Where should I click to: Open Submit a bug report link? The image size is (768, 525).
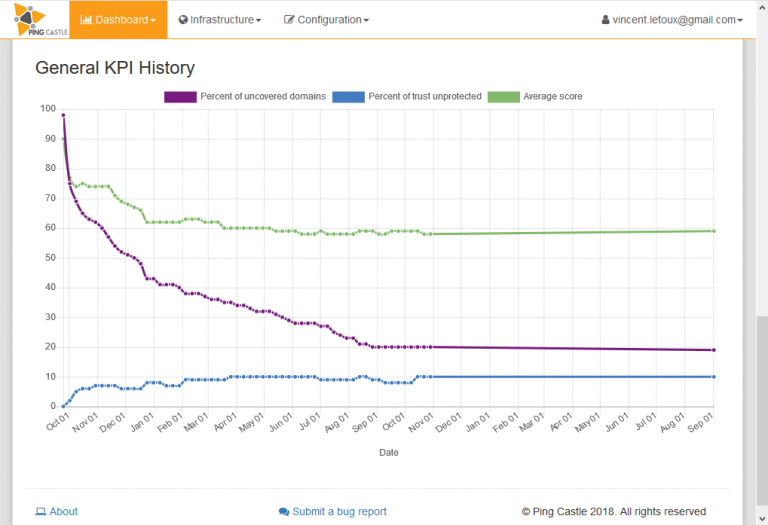tap(339, 512)
